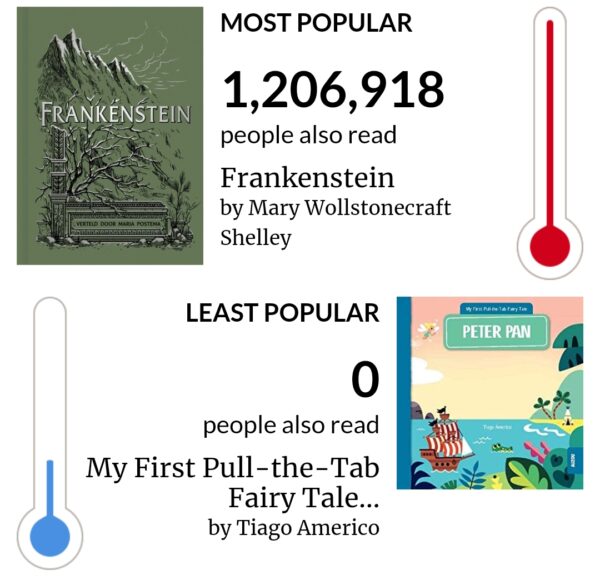Screen dimensions: 600x585
Task: Click the pirate ship on Peter Pan cover
Action: 446,438
